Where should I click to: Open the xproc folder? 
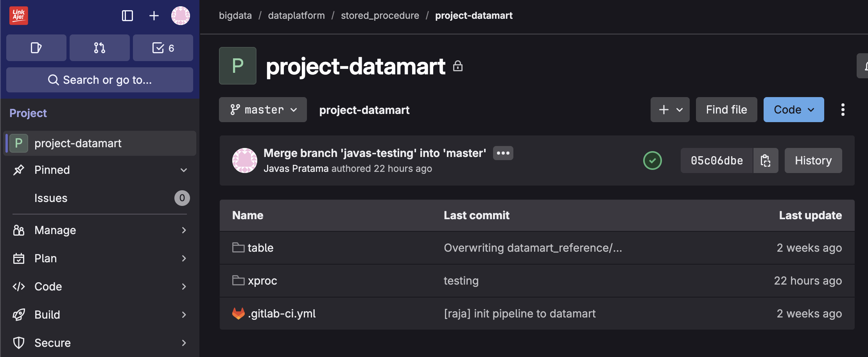(262, 281)
